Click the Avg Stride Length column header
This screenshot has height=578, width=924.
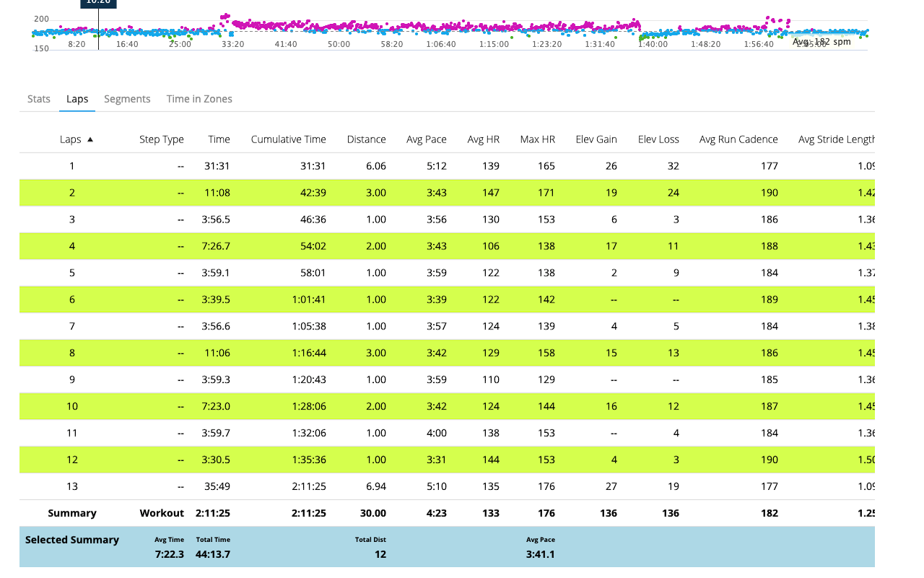tap(837, 139)
